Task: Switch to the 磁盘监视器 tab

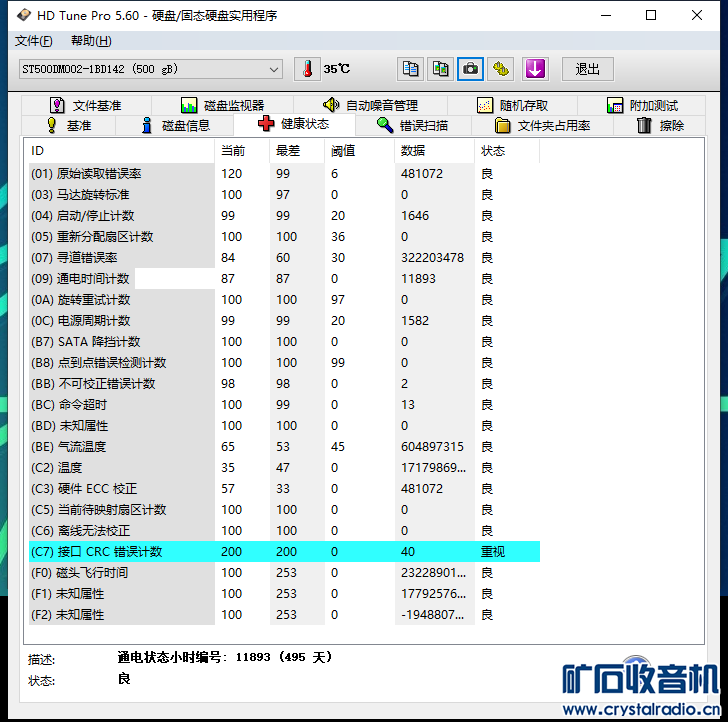Action: tap(222, 105)
